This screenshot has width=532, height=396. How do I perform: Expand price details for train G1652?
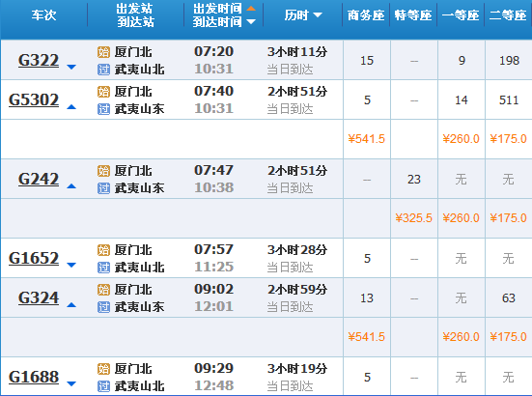(x=71, y=265)
